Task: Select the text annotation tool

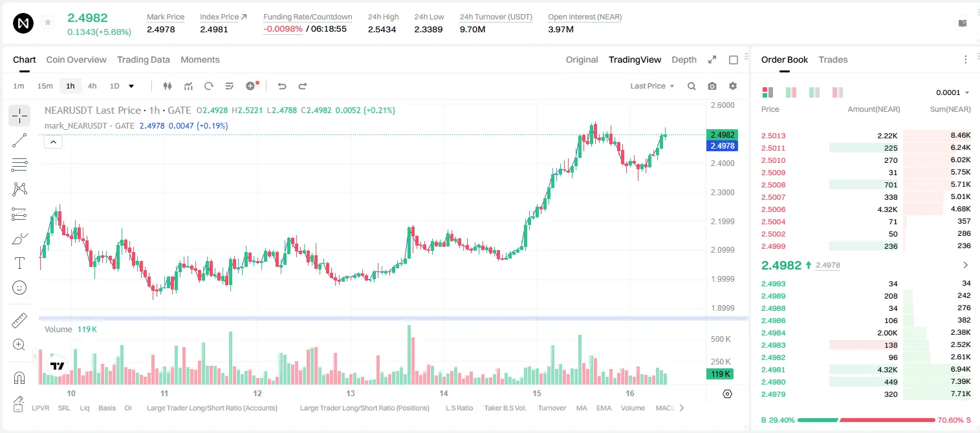Action: pos(19,263)
